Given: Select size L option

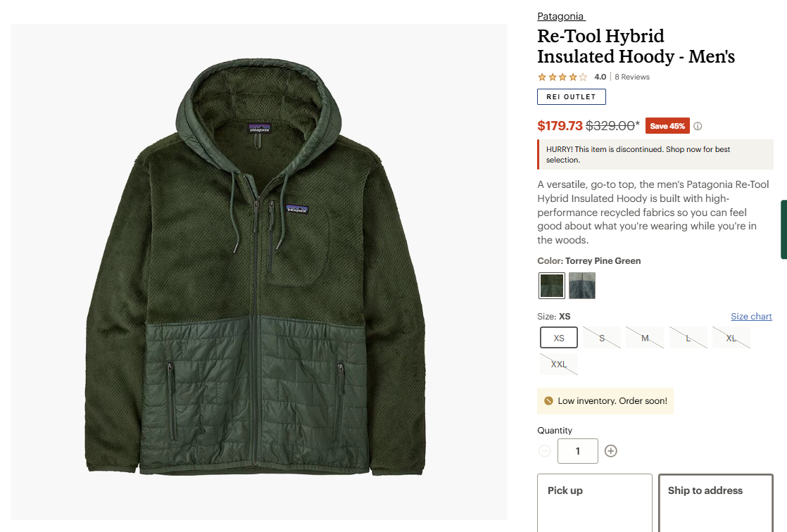Looking at the screenshot, I should pos(688,338).
